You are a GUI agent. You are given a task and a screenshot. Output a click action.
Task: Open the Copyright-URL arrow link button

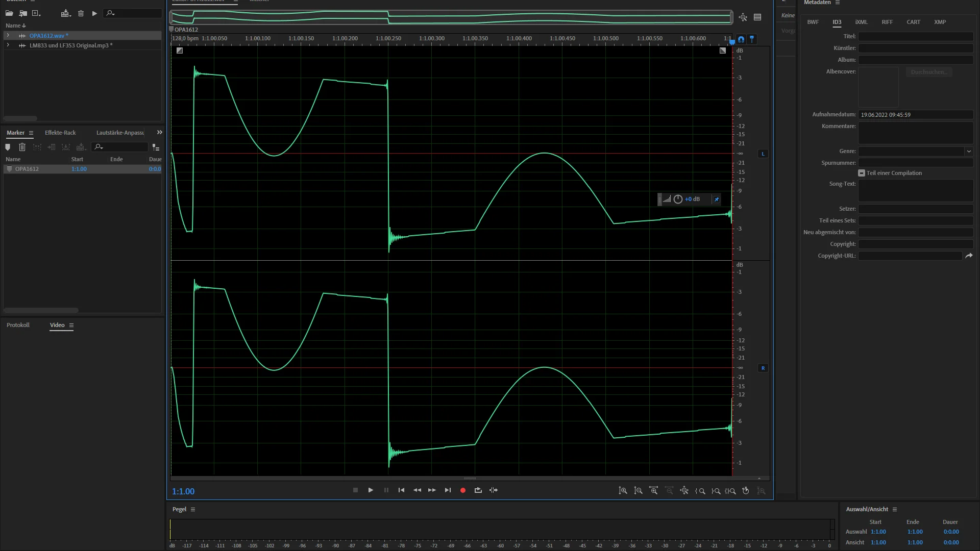coord(968,256)
